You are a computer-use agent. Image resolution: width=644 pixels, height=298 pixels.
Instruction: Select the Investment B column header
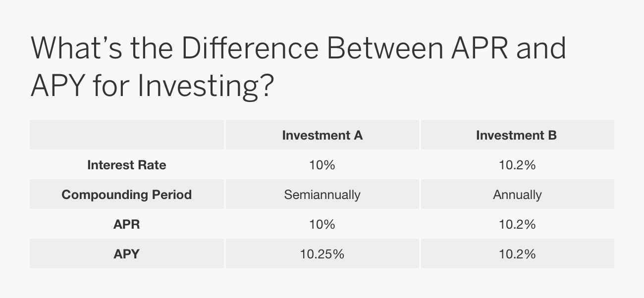pyautogui.click(x=516, y=135)
